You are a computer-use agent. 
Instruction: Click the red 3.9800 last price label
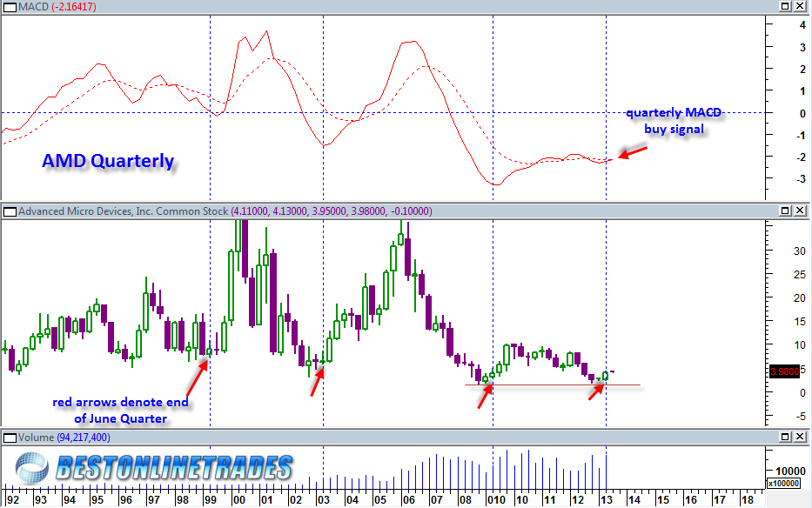tap(784, 371)
